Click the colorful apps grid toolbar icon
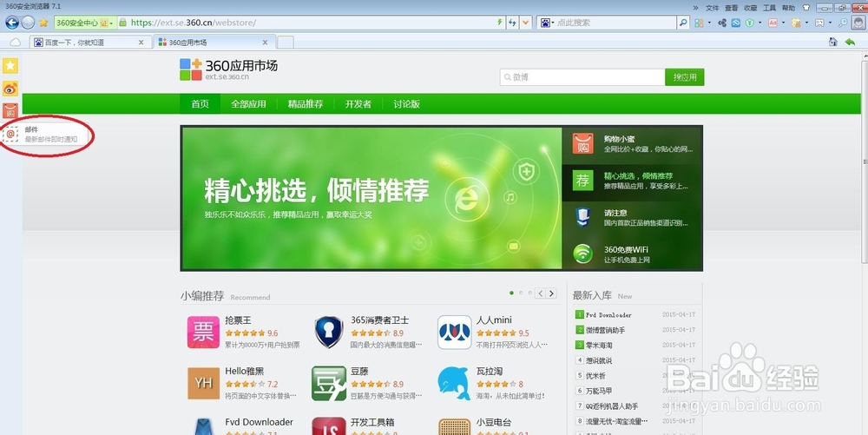The height and width of the screenshot is (435, 868). 699,23
